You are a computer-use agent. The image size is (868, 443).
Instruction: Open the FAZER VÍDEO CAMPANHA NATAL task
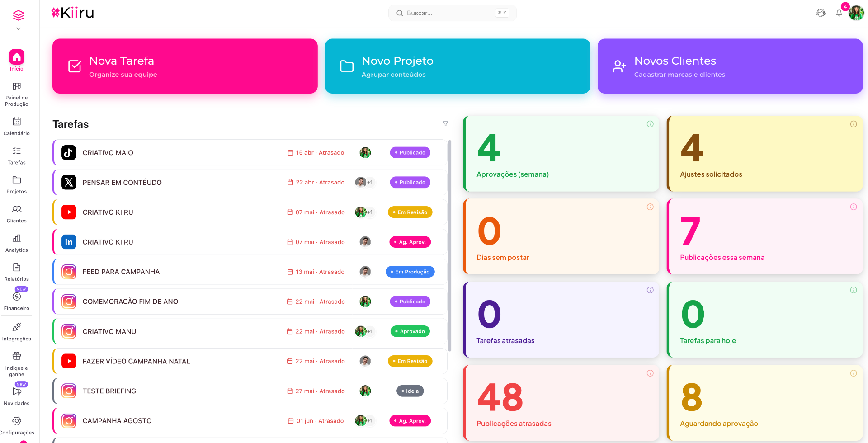point(250,362)
